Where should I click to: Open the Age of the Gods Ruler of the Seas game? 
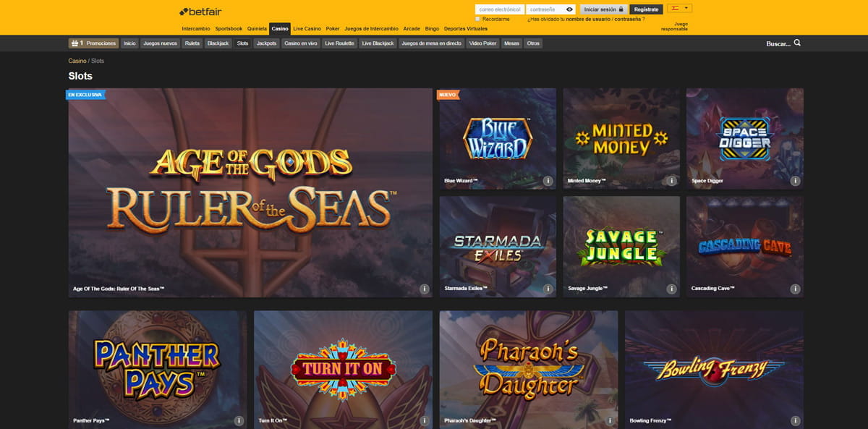(250, 192)
